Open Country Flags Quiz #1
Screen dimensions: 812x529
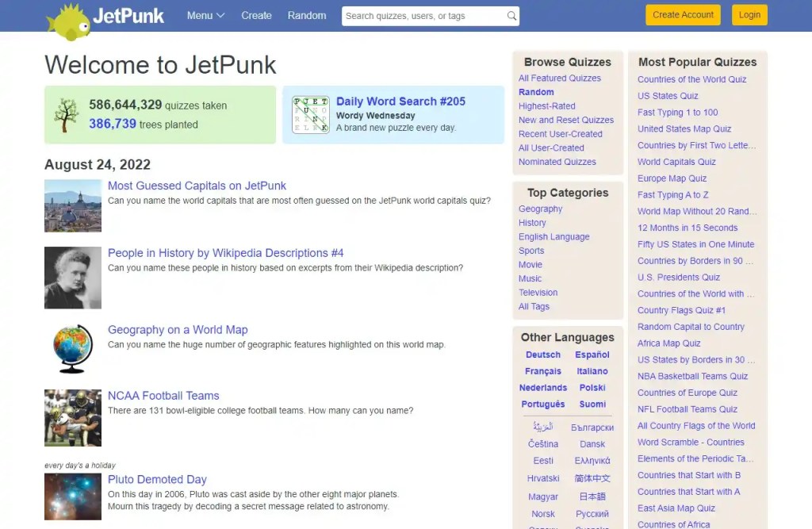pyautogui.click(x=681, y=310)
